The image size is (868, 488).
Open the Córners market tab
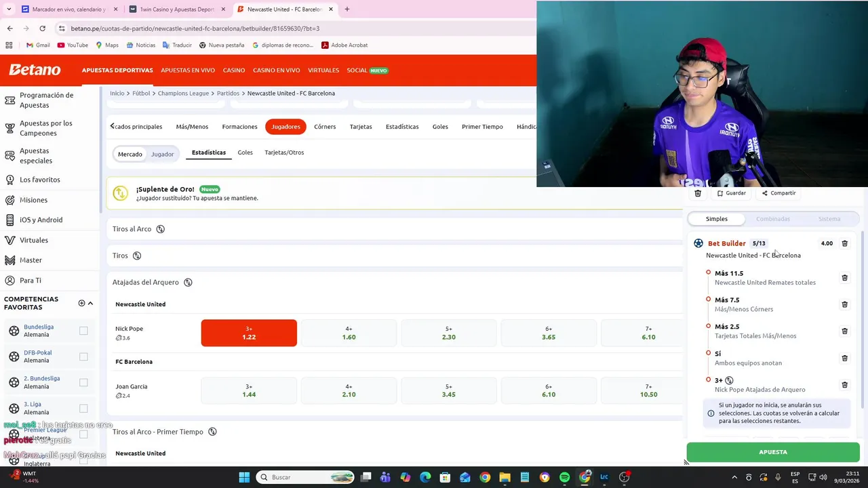click(x=325, y=127)
